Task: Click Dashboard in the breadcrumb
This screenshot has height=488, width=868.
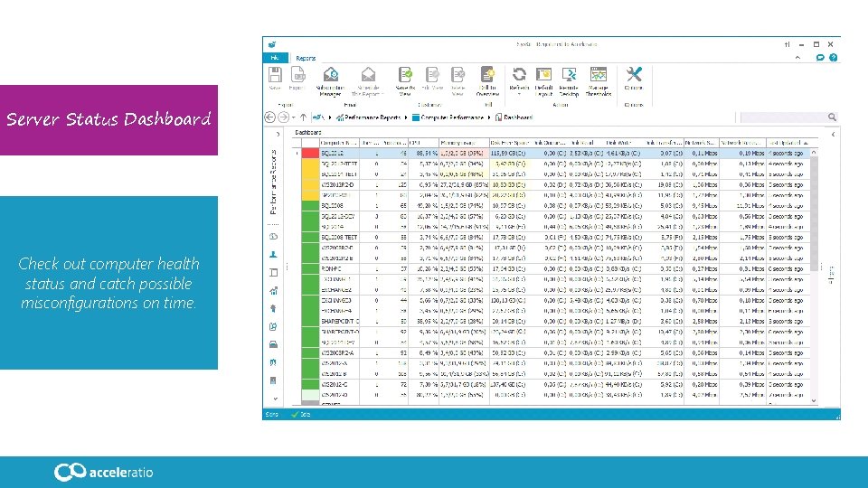Action: click(517, 117)
